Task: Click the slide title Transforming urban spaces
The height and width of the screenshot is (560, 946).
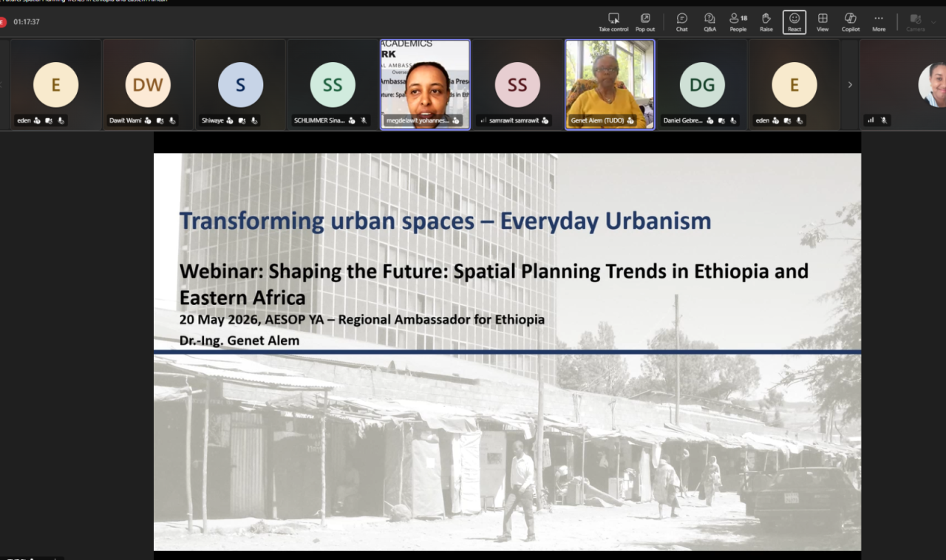Action: point(445,221)
